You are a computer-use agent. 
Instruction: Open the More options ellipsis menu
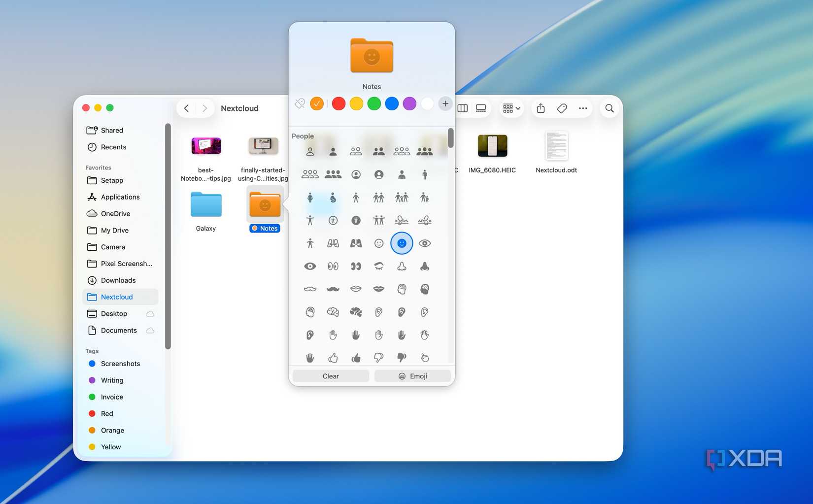coord(583,108)
